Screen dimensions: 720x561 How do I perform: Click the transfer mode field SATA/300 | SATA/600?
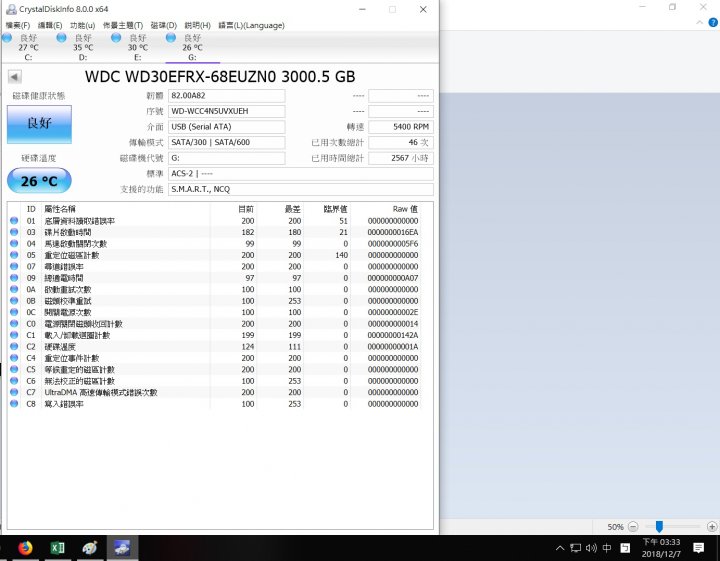(x=226, y=142)
